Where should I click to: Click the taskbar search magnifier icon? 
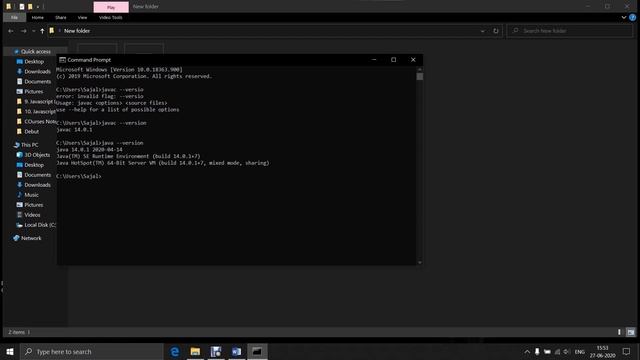click(28, 351)
